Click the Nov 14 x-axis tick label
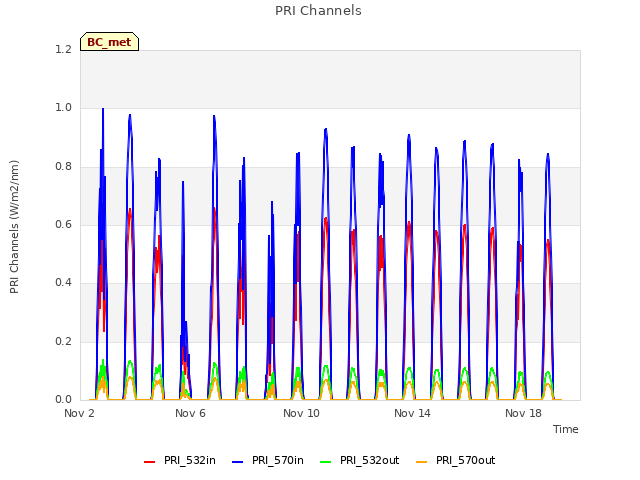Screen dimensions: 640x480 pos(412,413)
